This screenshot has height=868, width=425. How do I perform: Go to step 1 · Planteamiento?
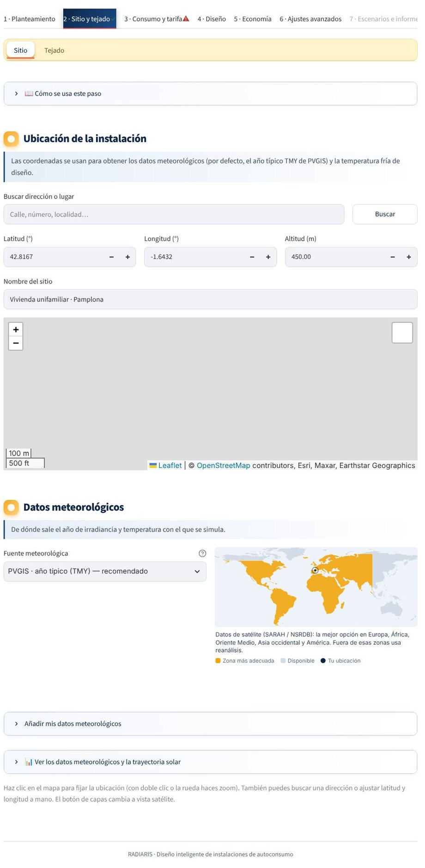coord(29,19)
